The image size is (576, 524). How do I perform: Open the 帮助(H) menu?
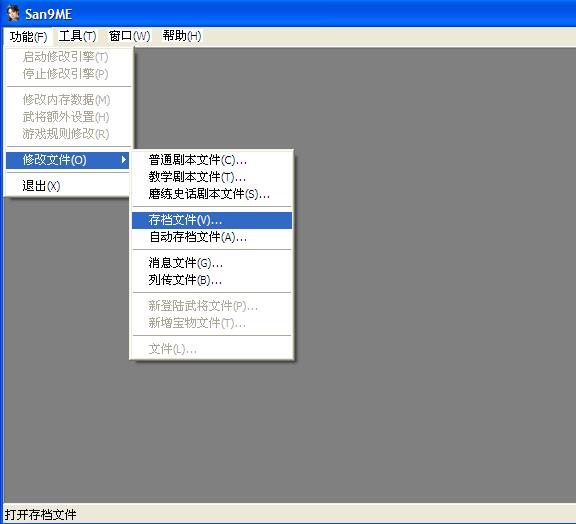pos(182,36)
